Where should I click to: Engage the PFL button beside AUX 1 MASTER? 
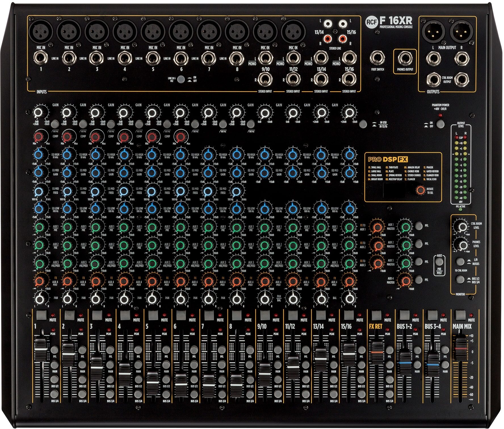419,226
